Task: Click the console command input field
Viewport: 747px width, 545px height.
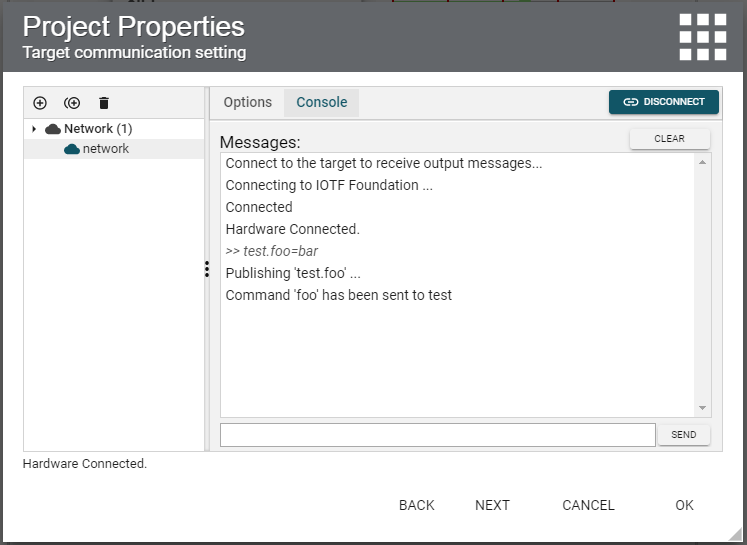Action: pyautogui.click(x=437, y=435)
